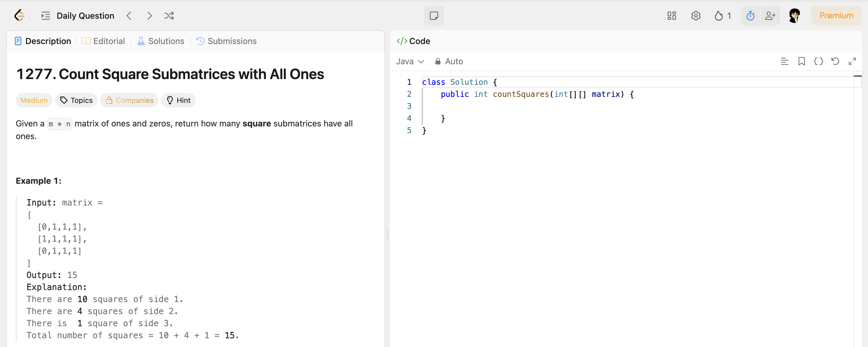The width and height of the screenshot is (868, 347).
Task: Pick a random question with shuffle icon
Action: pos(169,15)
